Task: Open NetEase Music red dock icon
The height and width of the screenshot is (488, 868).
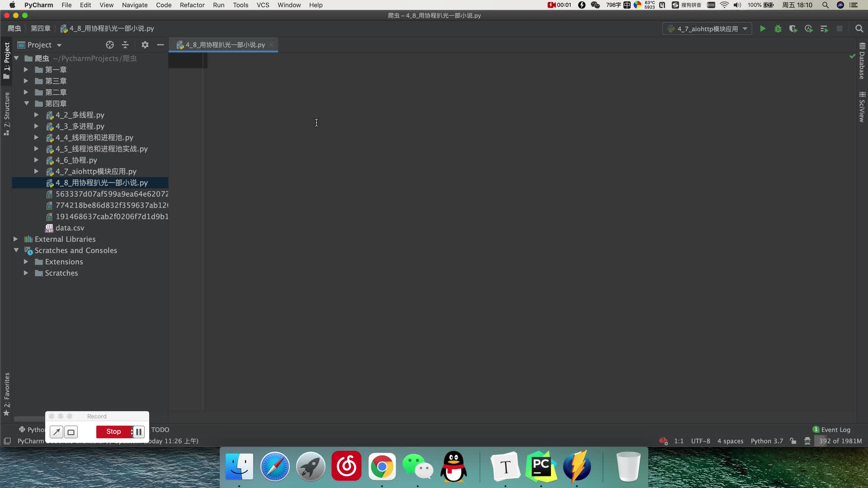Action: tap(346, 466)
